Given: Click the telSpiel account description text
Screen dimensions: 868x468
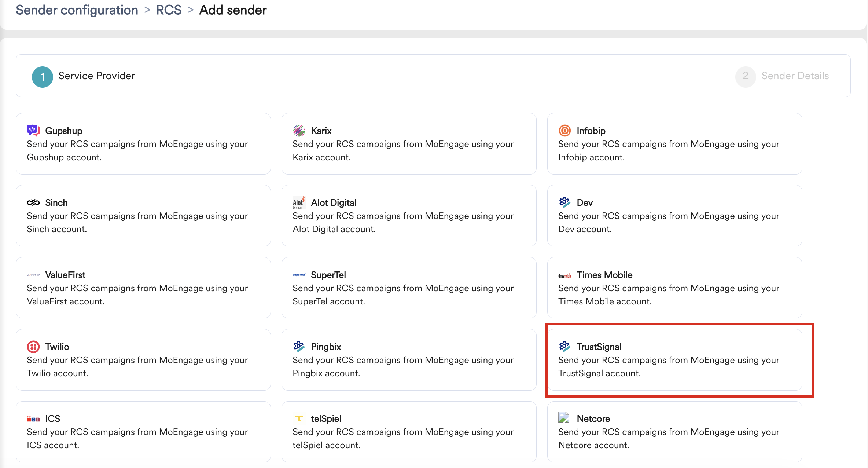Looking at the screenshot, I should pyautogui.click(x=403, y=439).
